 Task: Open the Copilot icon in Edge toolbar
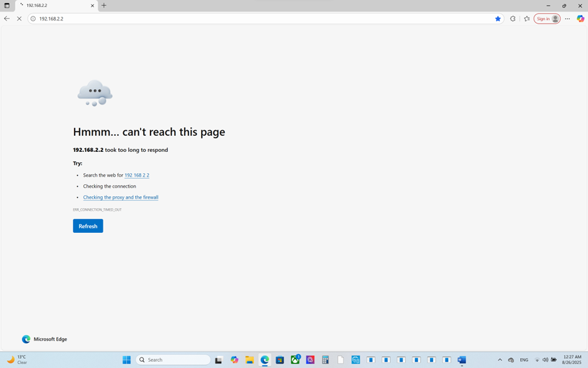tap(580, 19)
